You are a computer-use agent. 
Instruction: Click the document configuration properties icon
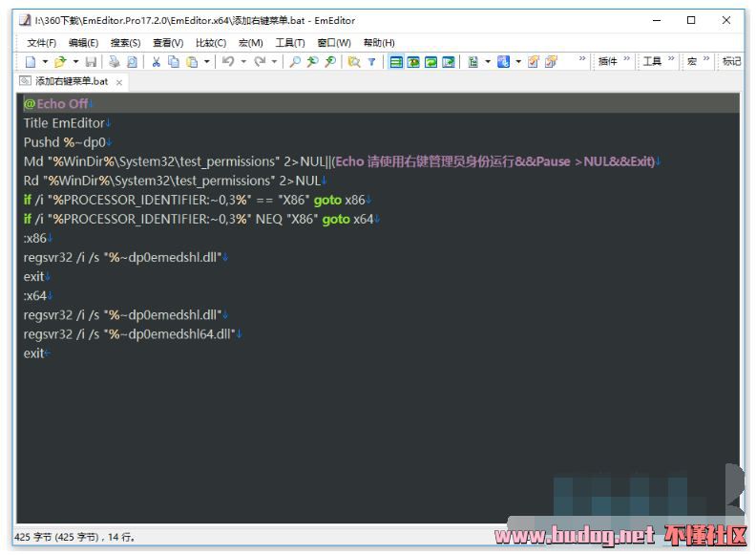[x=473, y=62]
